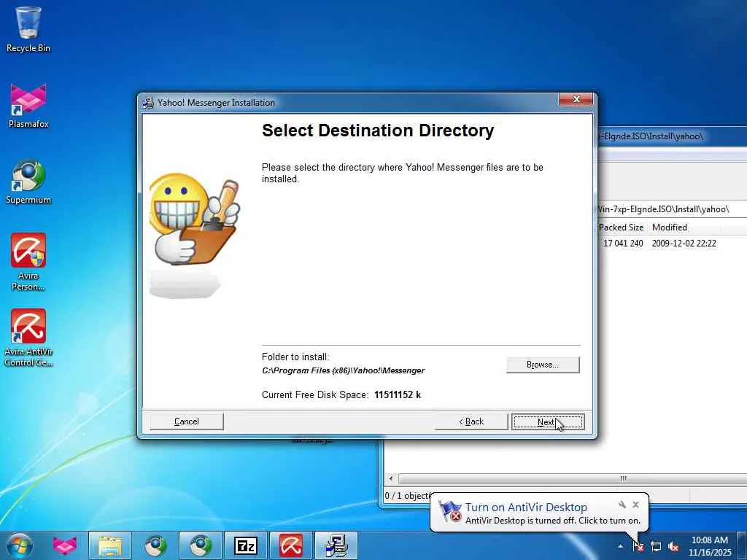Click the install path C:\Program Files (x86)\Yahoo!\Messenger
Image resolution: width=747 pixels, height=560 pixels.
pyautogui.click(x=343, y=370)
